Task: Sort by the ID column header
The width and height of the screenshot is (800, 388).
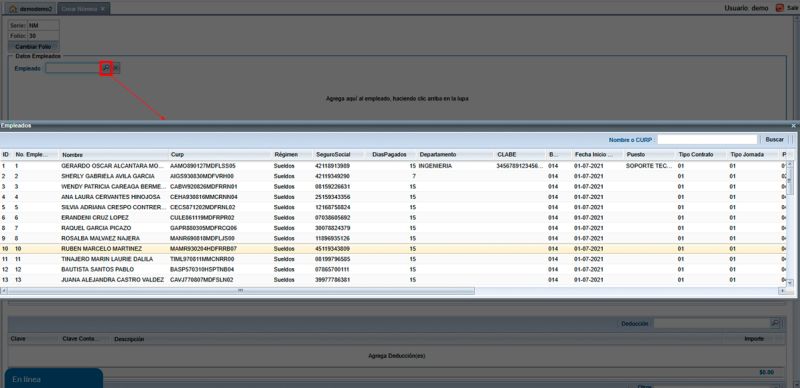Action: coord(7,155)
